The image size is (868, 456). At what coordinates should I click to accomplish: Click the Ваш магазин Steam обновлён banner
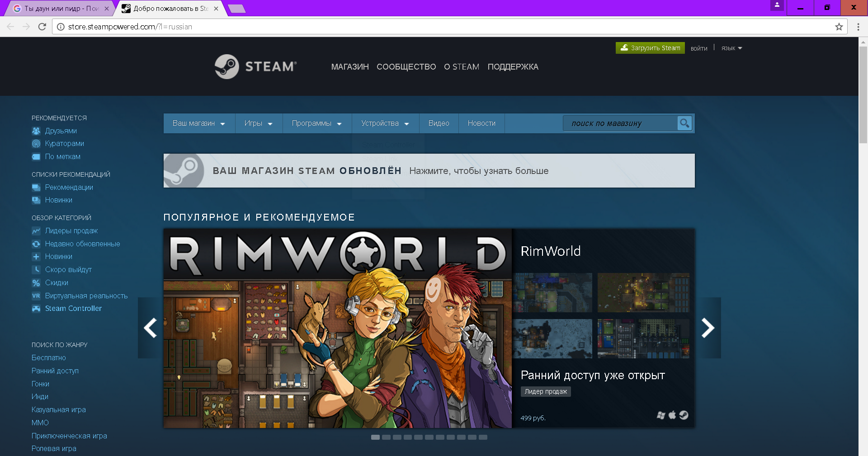pos(429,171)
